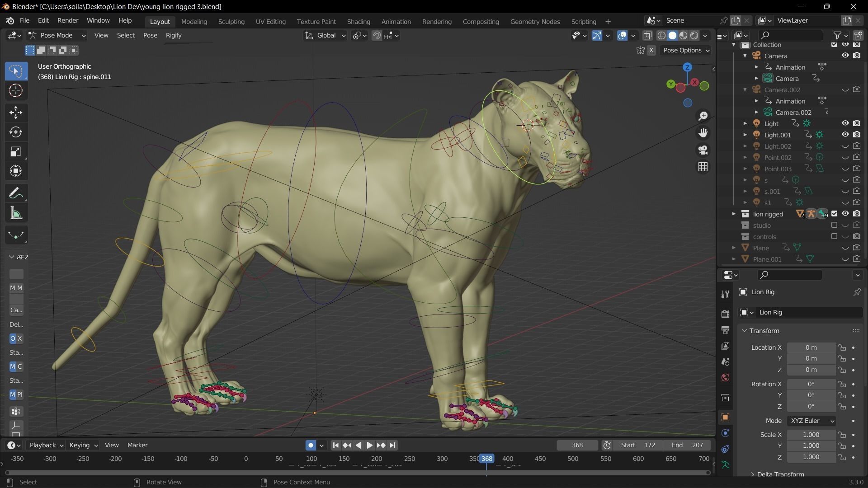Open the Render menu
868x488 pixels.
pyautogui.click(x=68, y=20)
